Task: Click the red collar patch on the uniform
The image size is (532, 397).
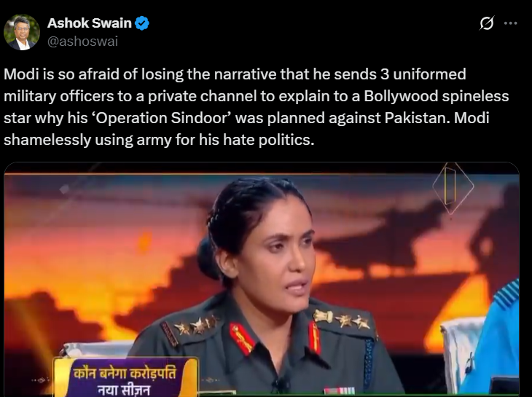Action: [x=241, y=338]
